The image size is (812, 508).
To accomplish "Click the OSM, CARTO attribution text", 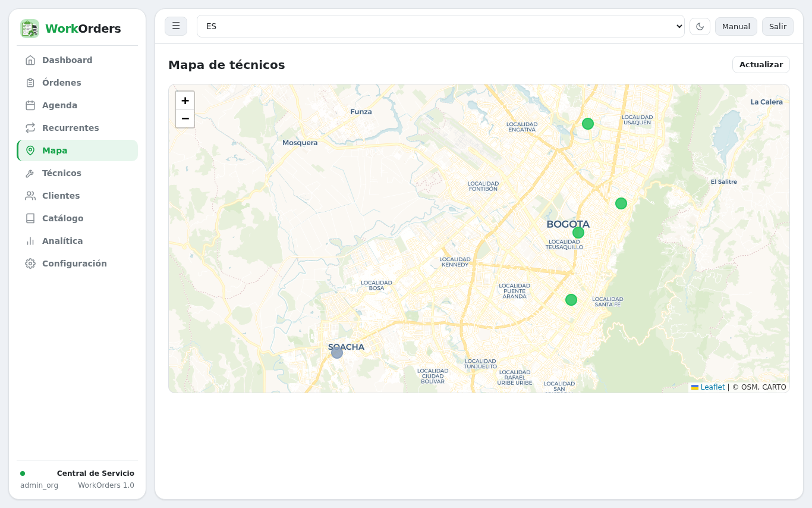I will pyautogui.click(x=759, y=387).
